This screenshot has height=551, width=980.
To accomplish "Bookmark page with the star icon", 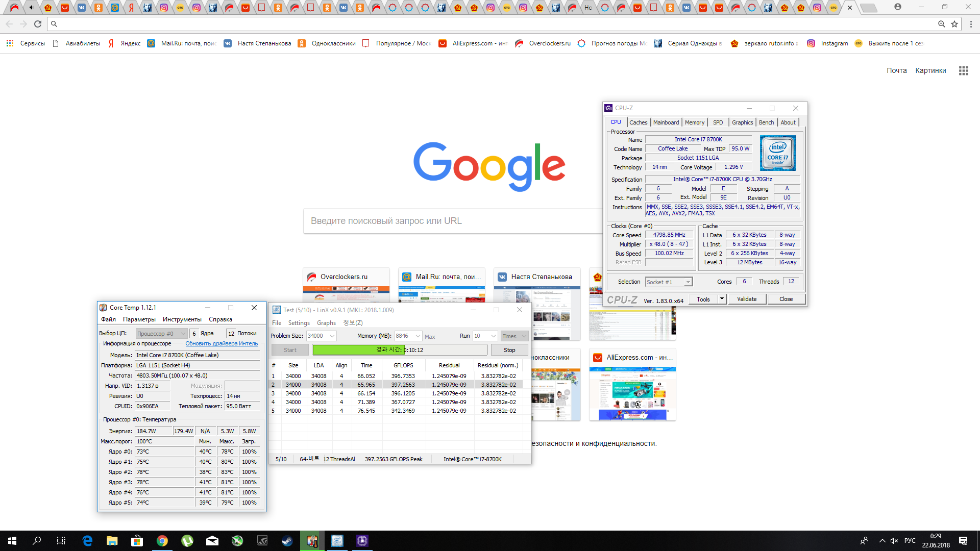I will click(954, 24).
